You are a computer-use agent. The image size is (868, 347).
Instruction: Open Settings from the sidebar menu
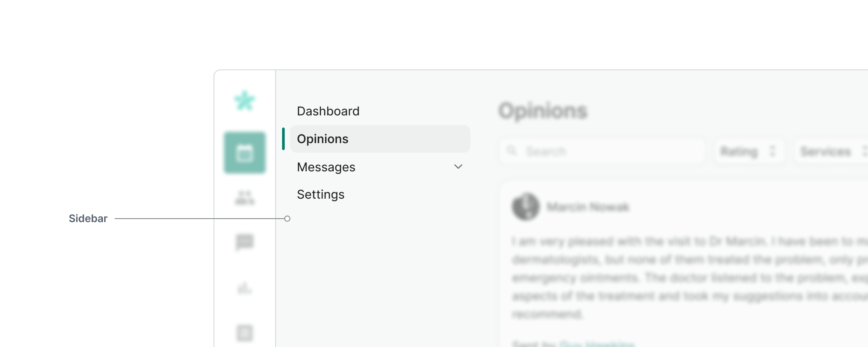coord(321,195)
